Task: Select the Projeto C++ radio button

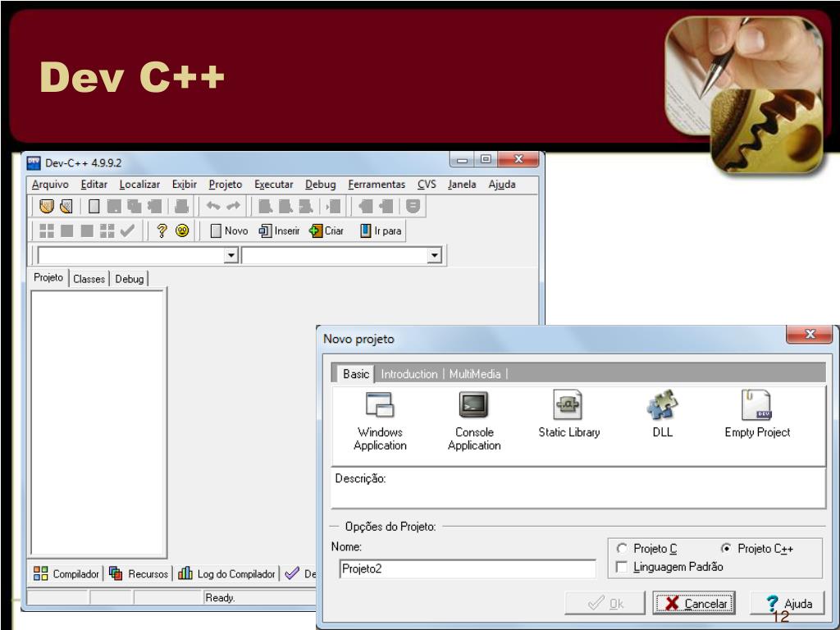Action: pyautogui.click(x=726, y=549)
